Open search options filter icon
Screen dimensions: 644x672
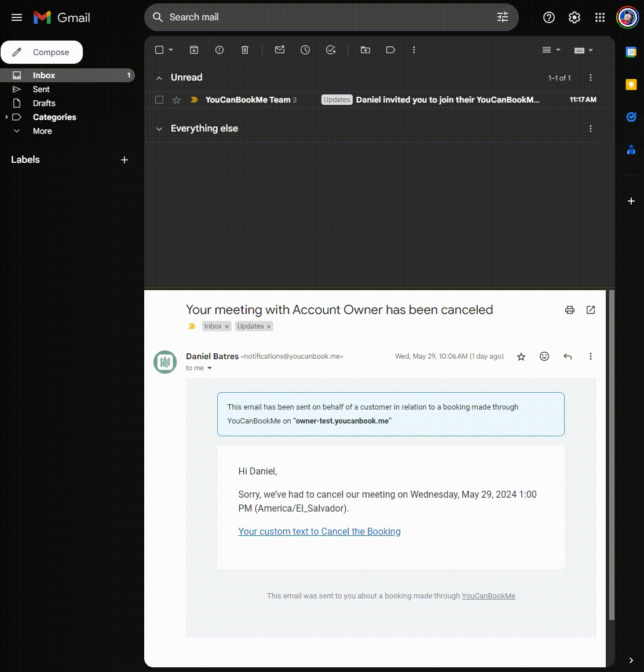pyautogui.click(x=503, y=17)
